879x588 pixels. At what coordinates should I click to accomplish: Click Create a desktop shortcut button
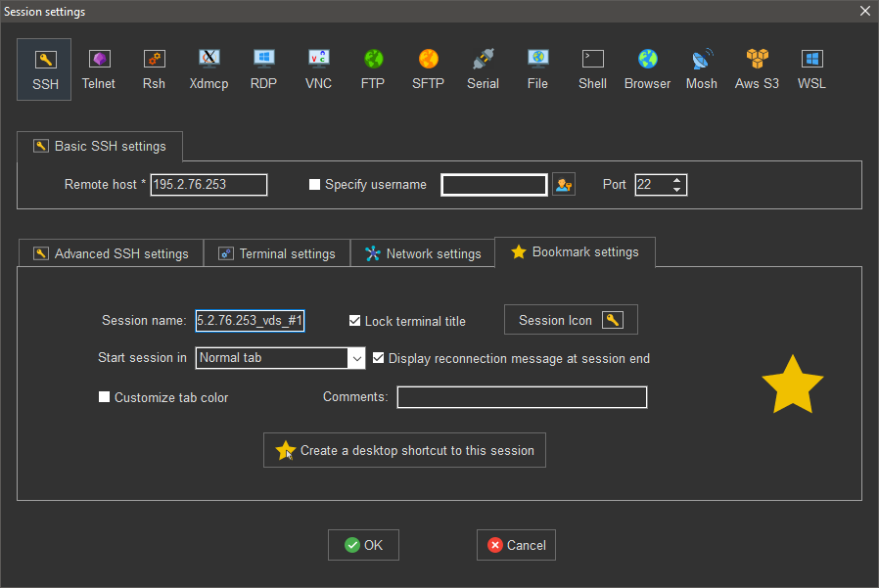pyautogui.click(x=404, y=450)
